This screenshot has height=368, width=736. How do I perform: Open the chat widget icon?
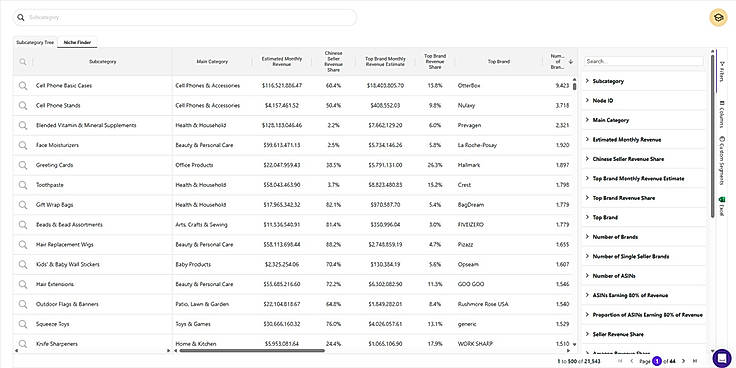click(721, 358)
